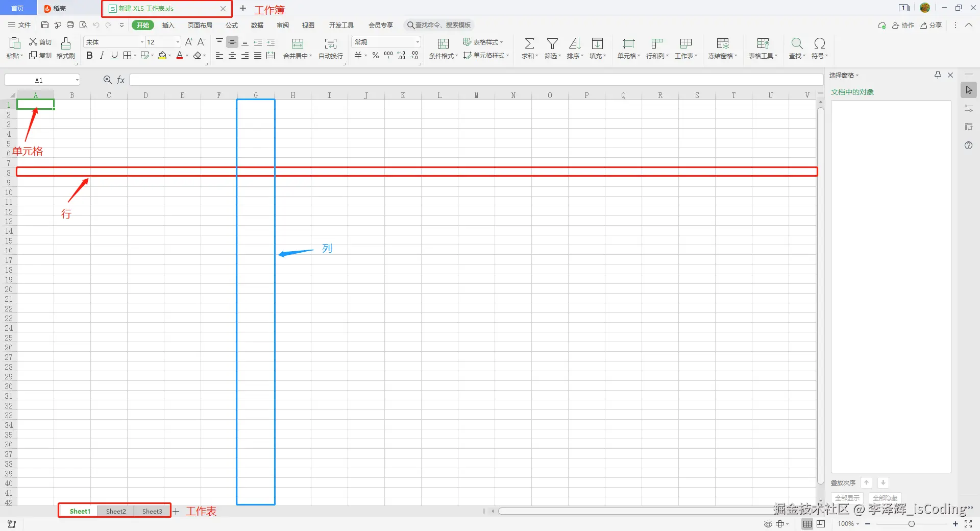The width and height of the screenshot is (980, 531).
Task: Open the Name Box dropdown arrow
Action: coord(77,80)
